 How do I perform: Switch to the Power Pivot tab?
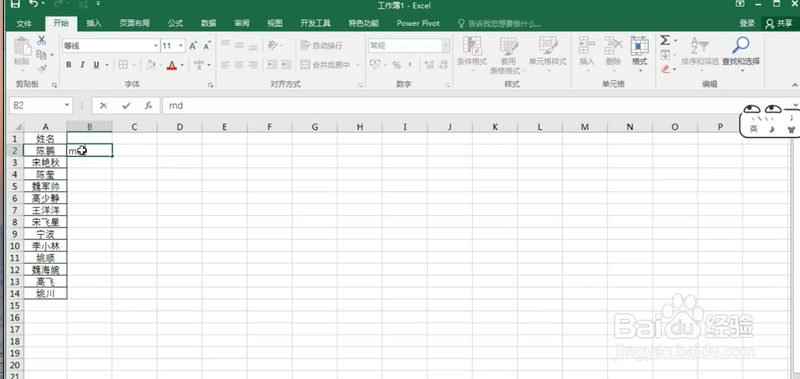coord(418,23)
